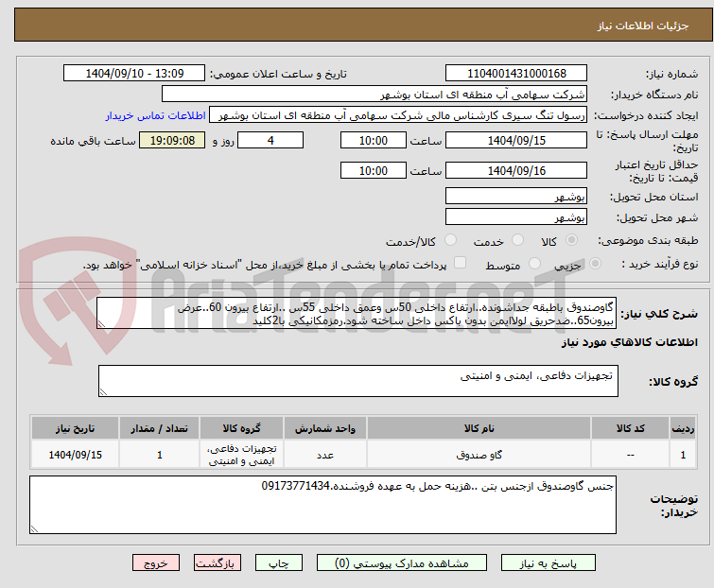
Task: Click the واحد شمارش column header
Action: tap(325, 428)
